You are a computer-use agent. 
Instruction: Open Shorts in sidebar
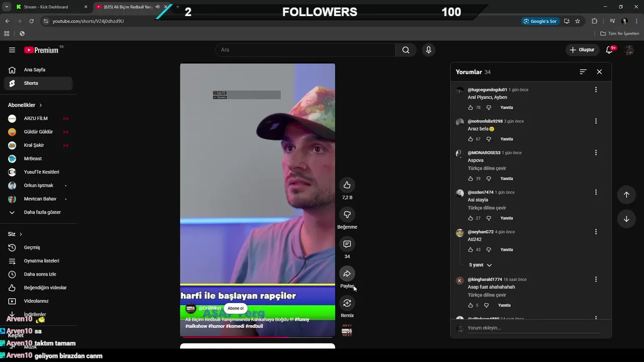(38, 83)
